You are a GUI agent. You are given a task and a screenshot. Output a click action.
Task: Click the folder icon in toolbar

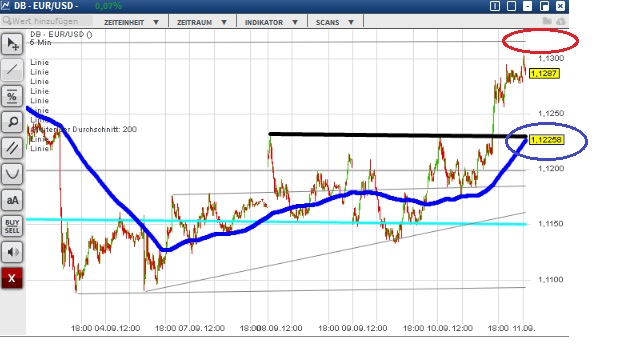pos(547,21)
